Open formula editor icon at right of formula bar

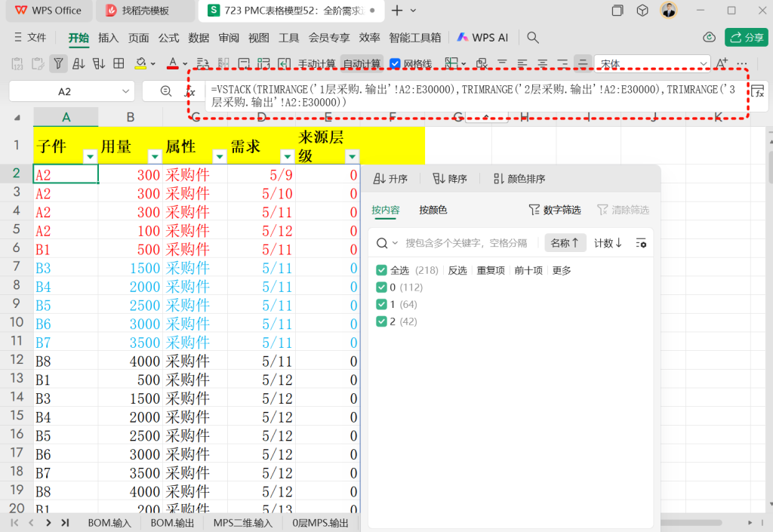tap(758, 91)
